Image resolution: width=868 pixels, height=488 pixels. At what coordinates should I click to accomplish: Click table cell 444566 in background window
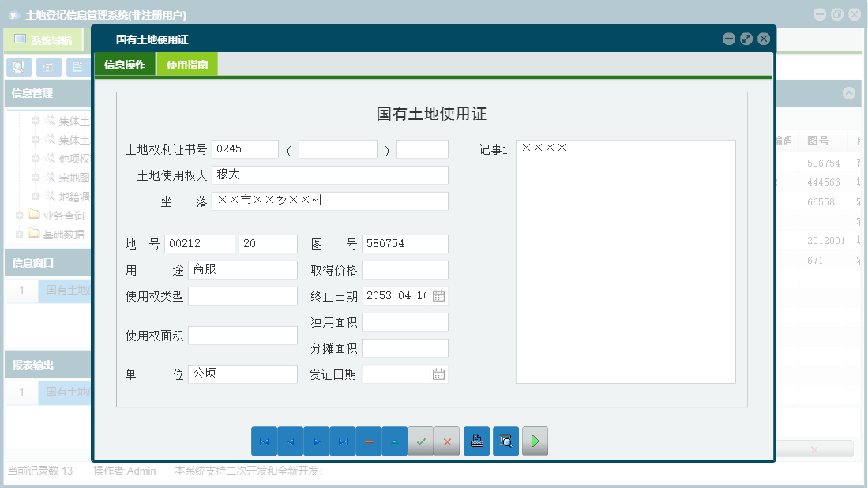coord(824,182)
